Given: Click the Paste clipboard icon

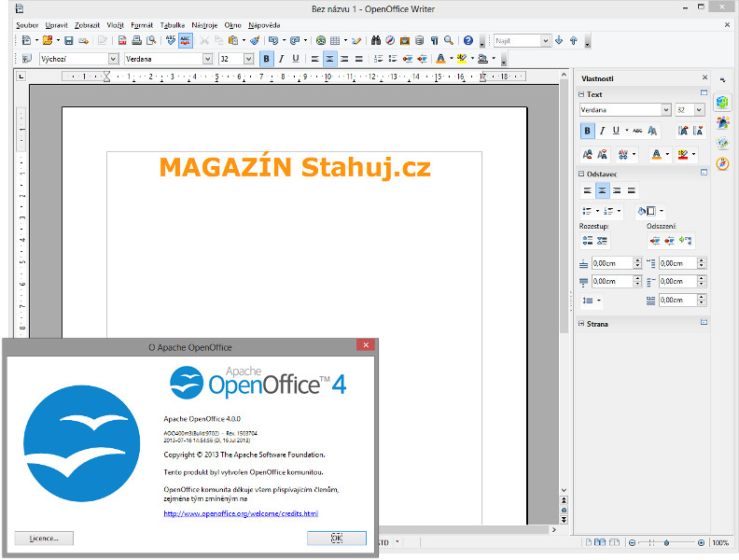Looking at the screenshot, I should tap(233, 40).
